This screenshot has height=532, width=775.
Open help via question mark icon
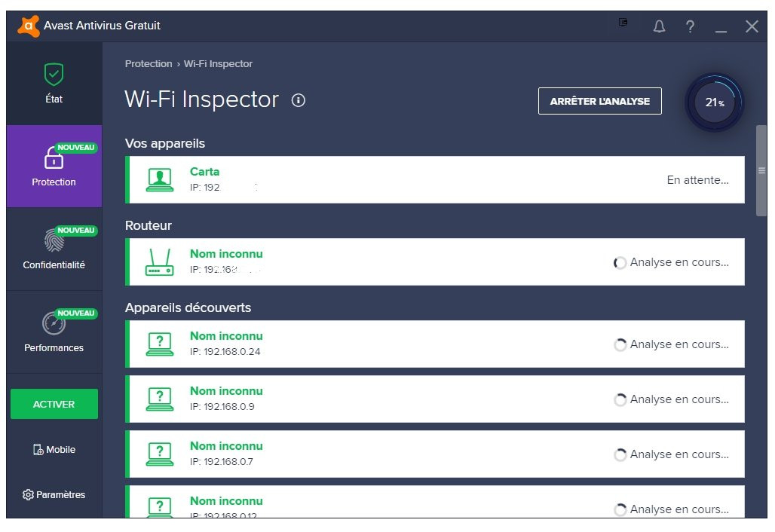690,27
